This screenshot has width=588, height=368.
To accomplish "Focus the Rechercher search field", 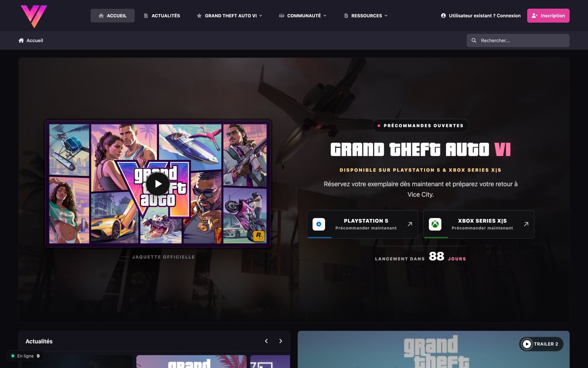I will [x=518, y=40].
